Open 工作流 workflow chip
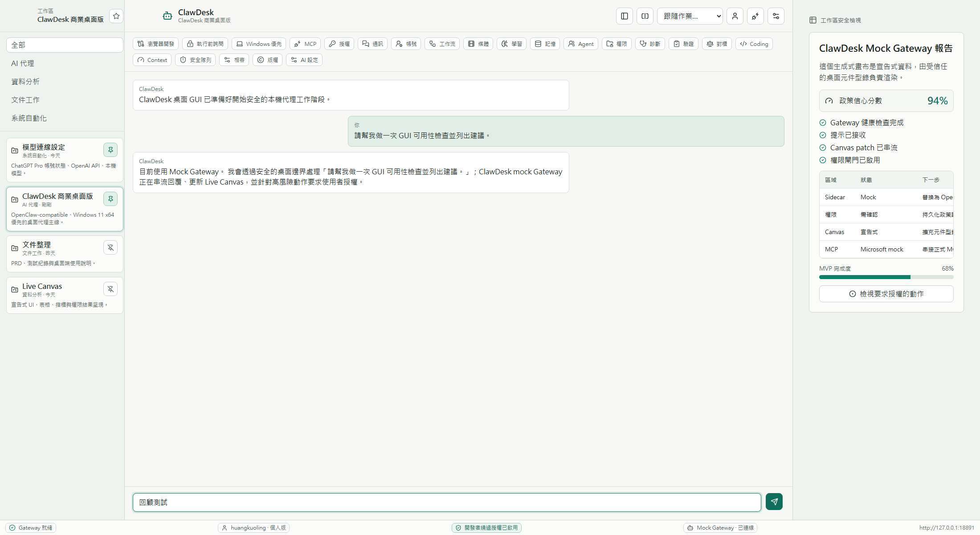 442,44
